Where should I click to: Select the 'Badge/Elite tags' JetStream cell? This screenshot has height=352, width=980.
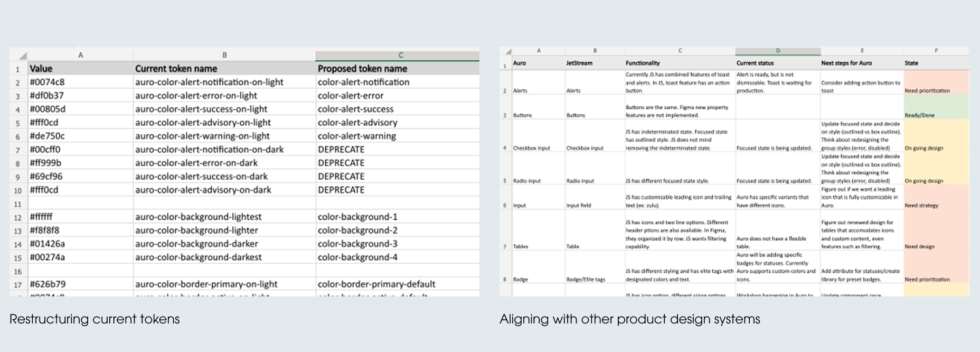point(595,267)
